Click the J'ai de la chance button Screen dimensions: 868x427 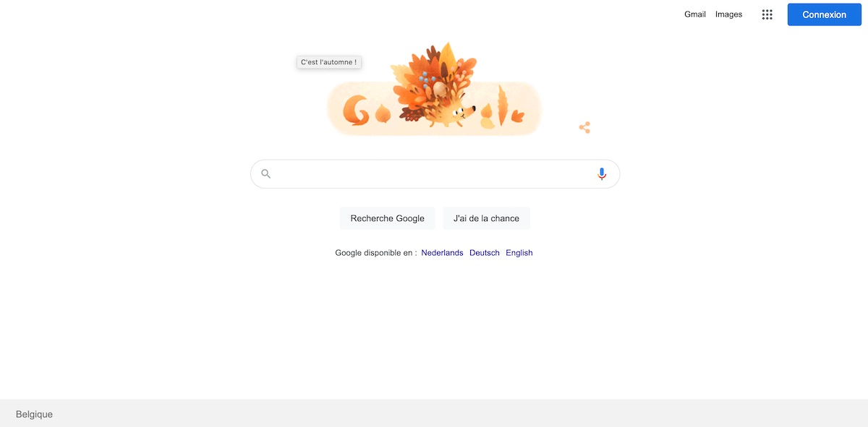pyautogui.click(x=486, y=218)
